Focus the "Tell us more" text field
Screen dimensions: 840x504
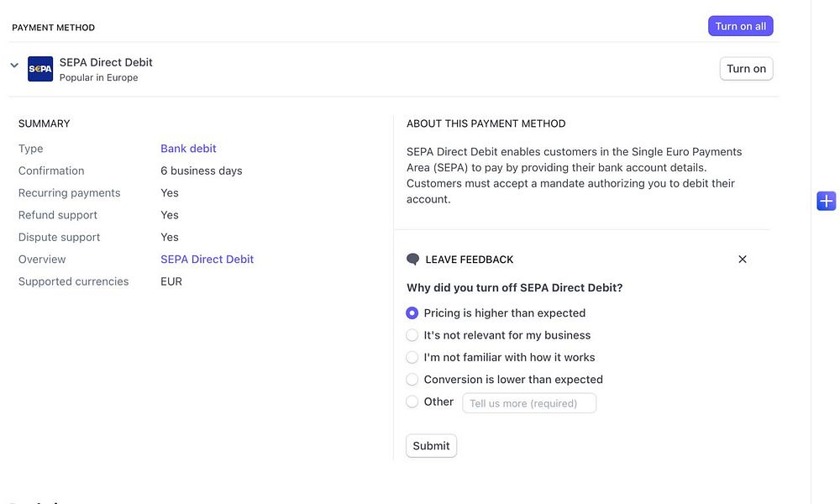(x=529, y=403)
